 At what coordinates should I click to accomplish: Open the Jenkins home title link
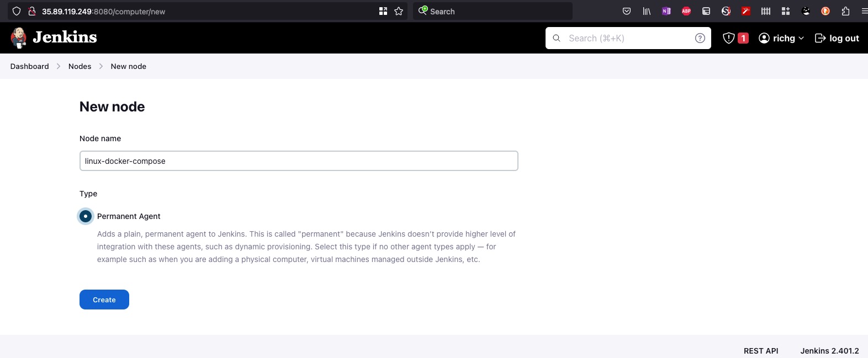coord(65,37)
